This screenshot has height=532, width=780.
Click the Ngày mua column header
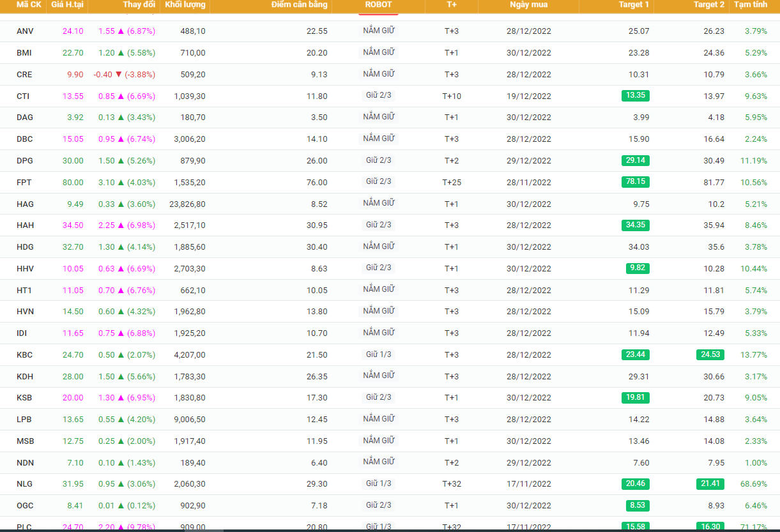pos(528,4)
